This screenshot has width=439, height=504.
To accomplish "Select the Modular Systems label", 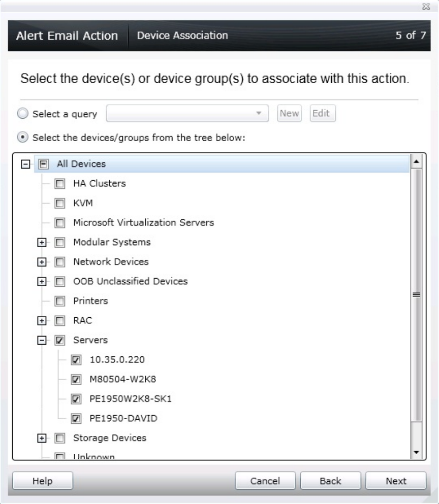I will (112, 242).
